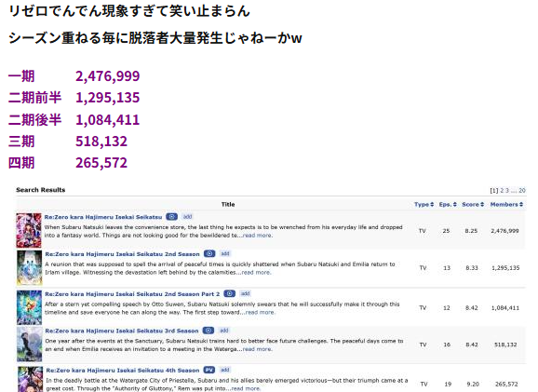
Task: Click members value 1,295,135 in table
Action: 505,268
